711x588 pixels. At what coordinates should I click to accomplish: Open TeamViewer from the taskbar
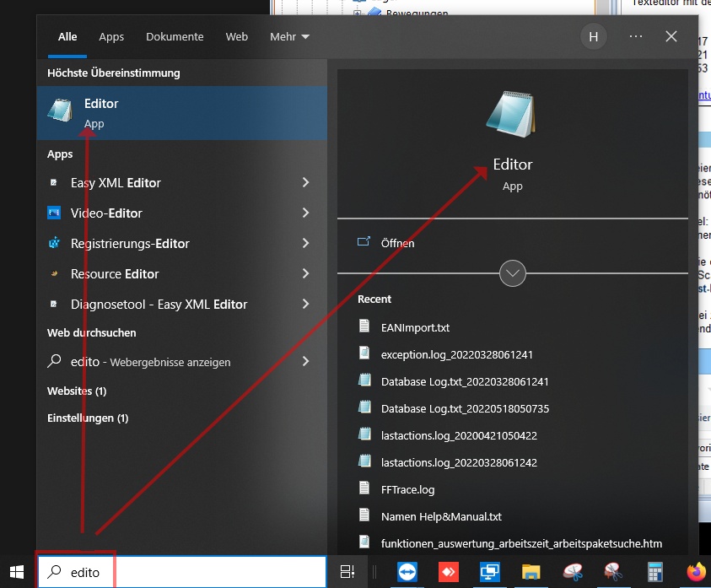(407, 573)
